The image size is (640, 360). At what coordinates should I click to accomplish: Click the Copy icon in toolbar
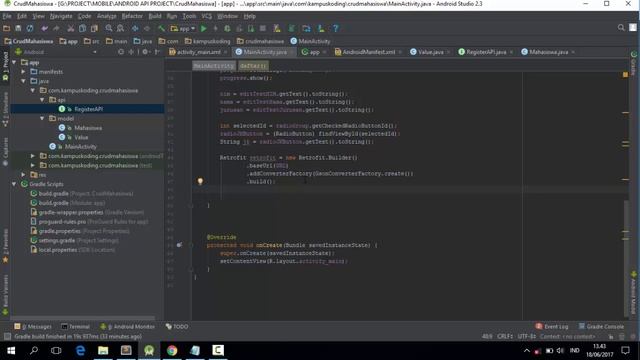[x=82, y=29]
